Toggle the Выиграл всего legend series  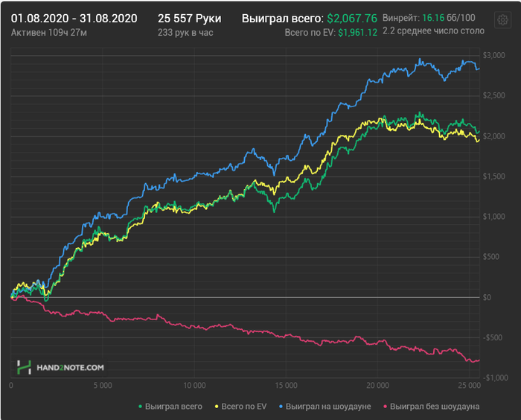pyautogui.click(x=170, y=407)
